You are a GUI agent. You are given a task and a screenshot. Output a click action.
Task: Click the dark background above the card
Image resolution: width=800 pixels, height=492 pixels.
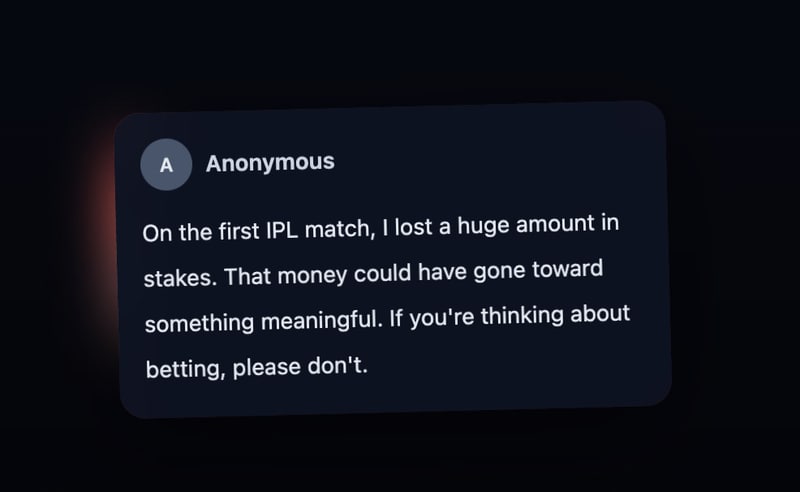(400, 50)
